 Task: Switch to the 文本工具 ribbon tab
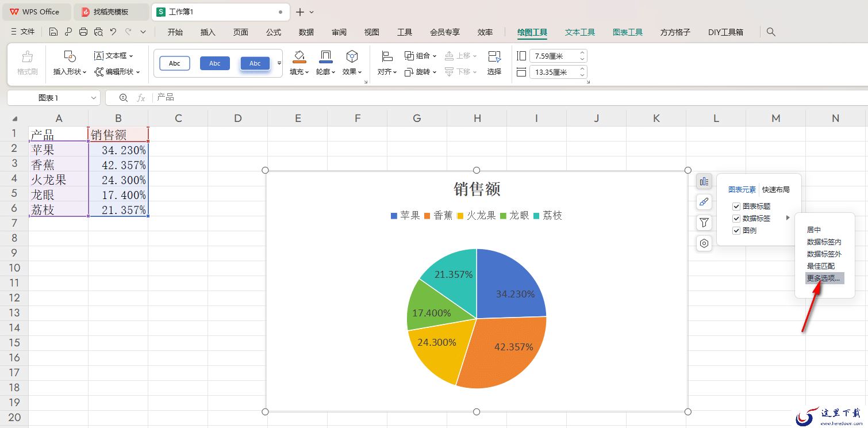[x=580, y=32]
